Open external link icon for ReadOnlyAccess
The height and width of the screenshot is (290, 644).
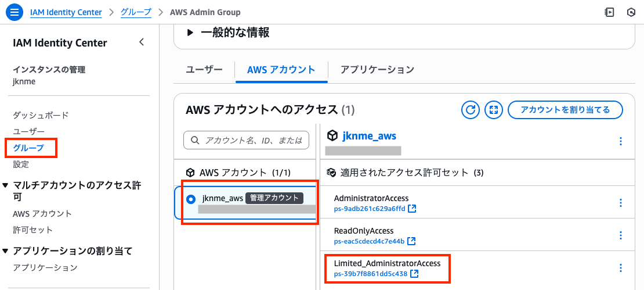point(411,241)
